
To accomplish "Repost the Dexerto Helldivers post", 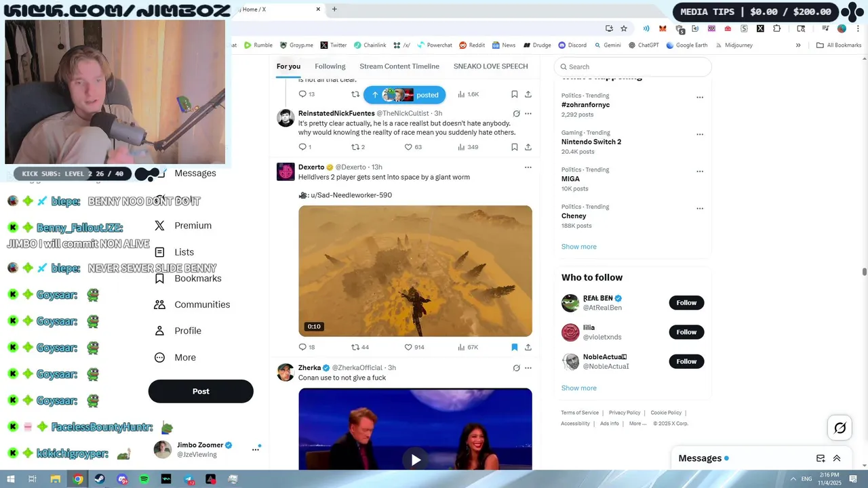I will coord(360,347).
